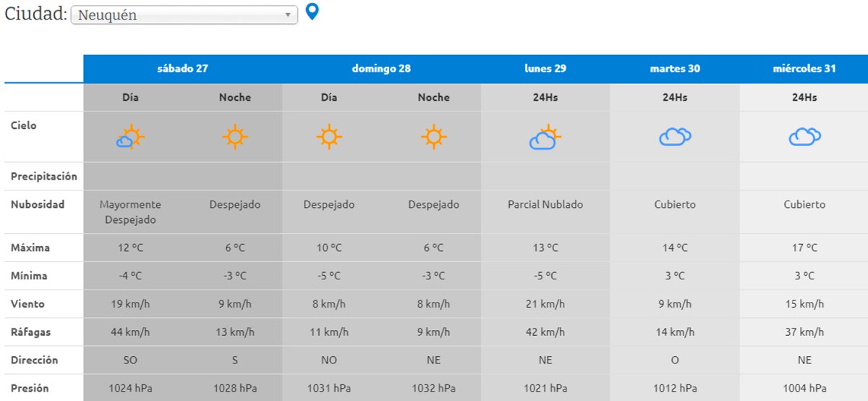Click the blue location pin icon
Viewport: 868px width, 401px height.
coord(312,12)
